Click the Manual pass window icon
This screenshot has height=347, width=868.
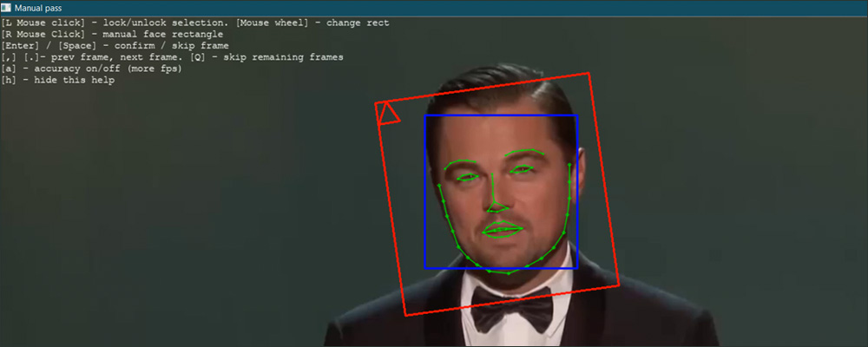6,8
